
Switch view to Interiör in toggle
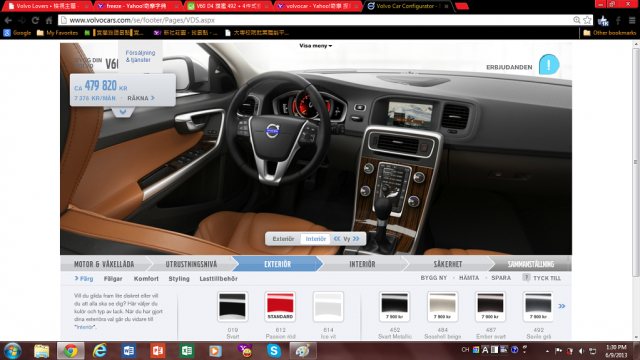pos(316,239)
